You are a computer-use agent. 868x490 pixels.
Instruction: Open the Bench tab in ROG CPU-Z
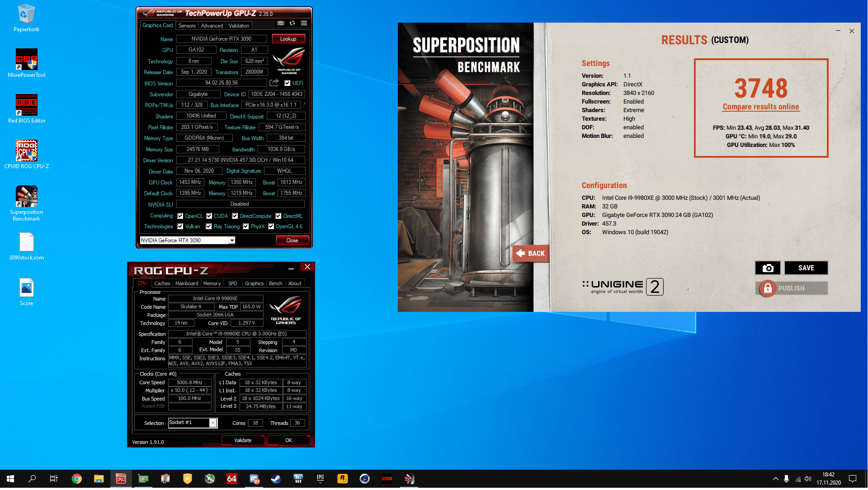pyautogui.click(x=276, y=283)
